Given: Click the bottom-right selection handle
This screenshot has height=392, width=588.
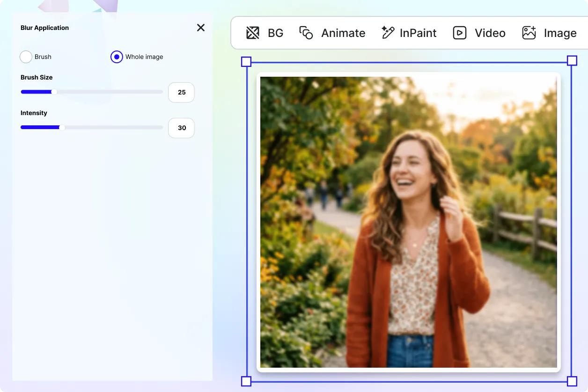Looking at the screenshot, I should pos(572,381).
